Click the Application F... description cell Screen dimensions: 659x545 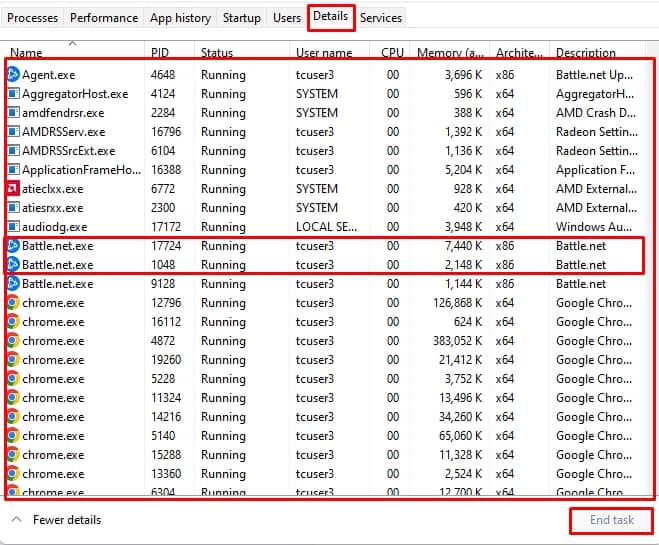click(x=595, y=170)
